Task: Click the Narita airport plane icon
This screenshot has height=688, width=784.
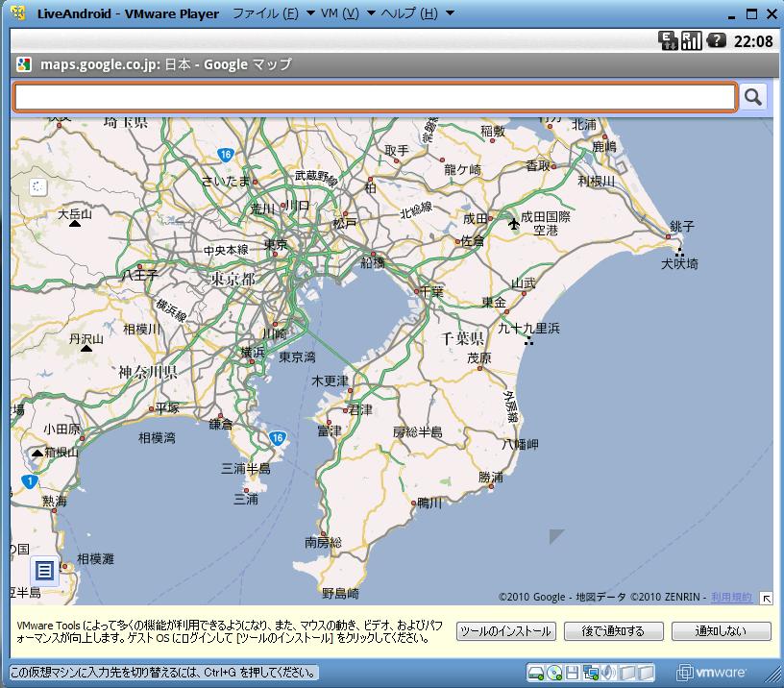Action: coord(513,223)
